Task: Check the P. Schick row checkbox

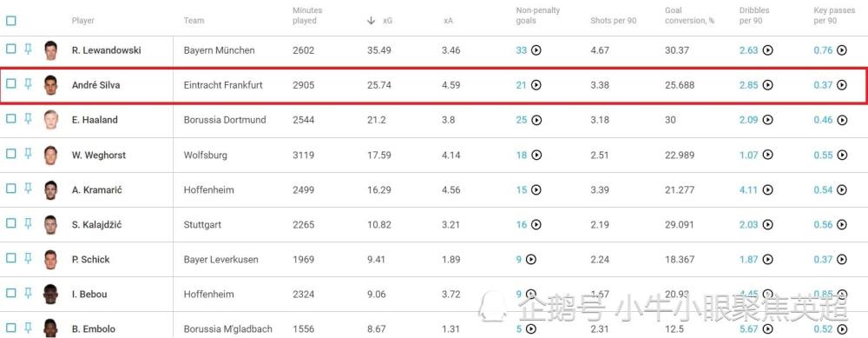Action: [x=11, y=258]
